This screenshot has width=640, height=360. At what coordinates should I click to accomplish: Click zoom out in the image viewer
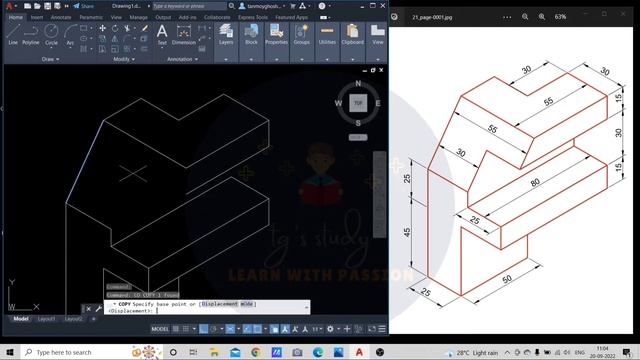point(525,17)
